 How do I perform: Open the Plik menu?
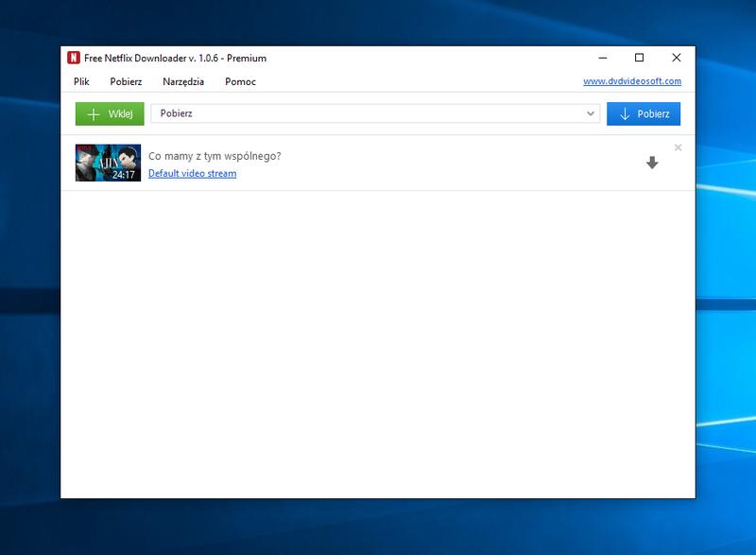point(81,82)
